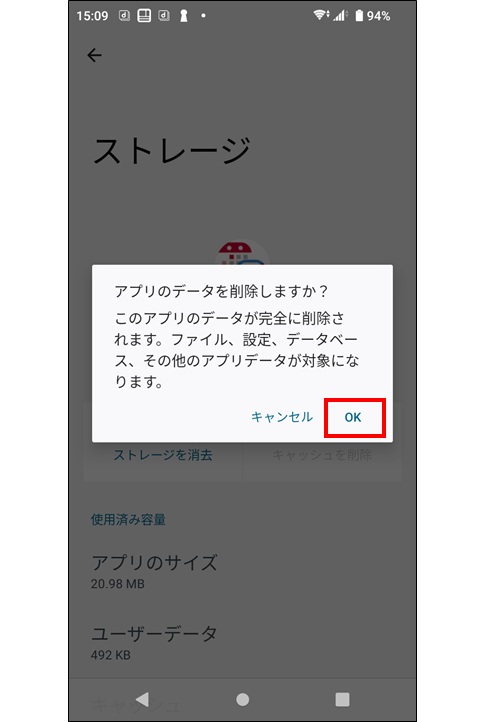This screenshot has width=496, height=722.
Task: Tap the app icon behind the dialog
Action: tap(242, 253)
